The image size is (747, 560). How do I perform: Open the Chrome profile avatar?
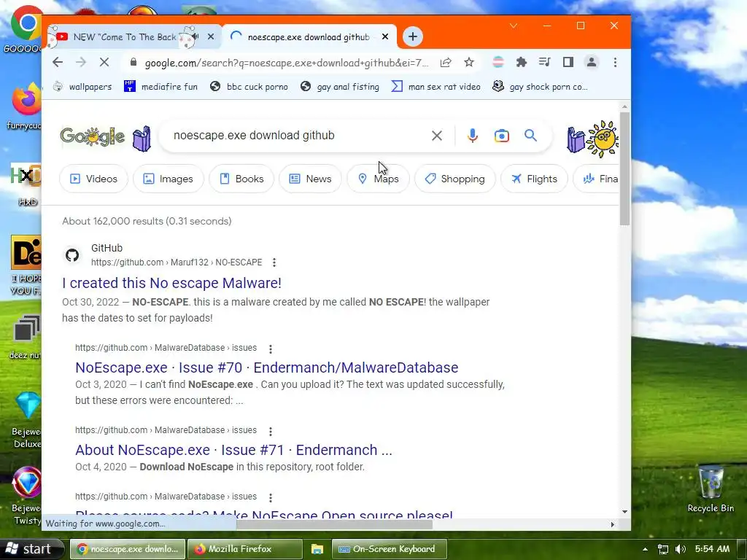(x=591, y=63)
